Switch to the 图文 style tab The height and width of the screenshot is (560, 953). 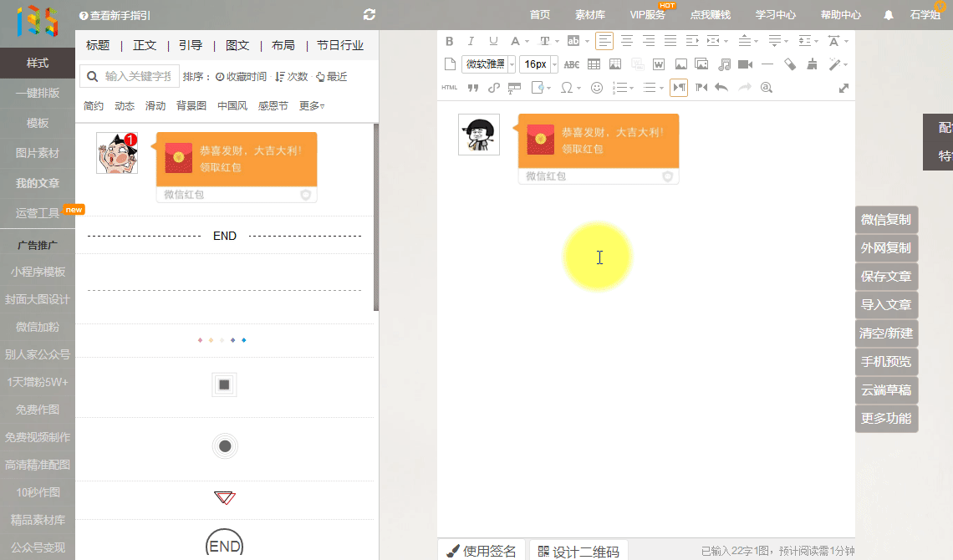pyautogui.click(x=237, y=46)
